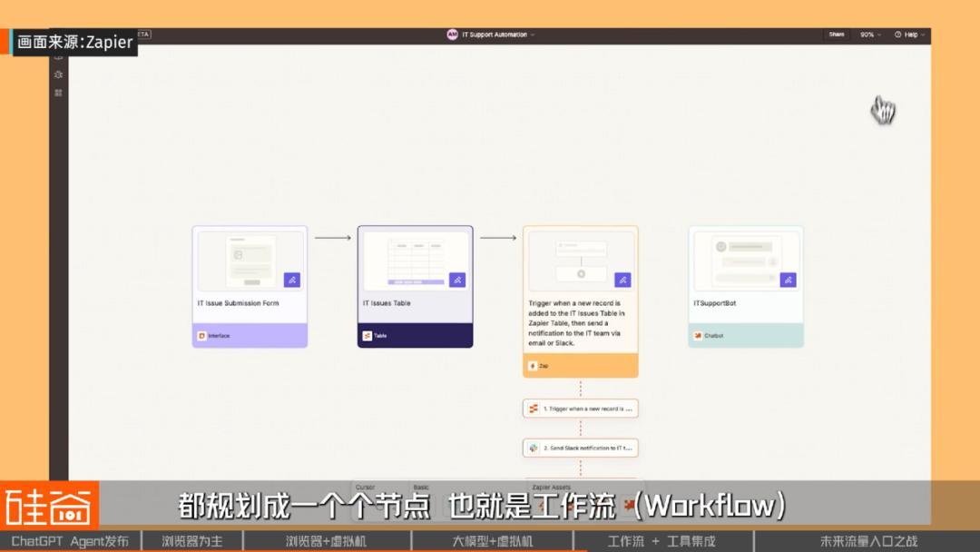Expand the Help menu
Viewport: 980px width, 552px height.
909,34
